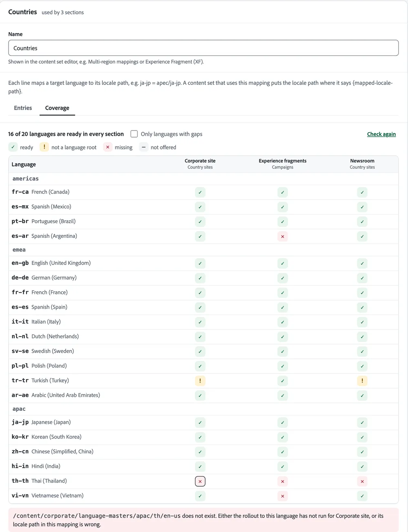
Task: Click ready checkmark for ar-ae Corporate site
Action: [200, 395]
